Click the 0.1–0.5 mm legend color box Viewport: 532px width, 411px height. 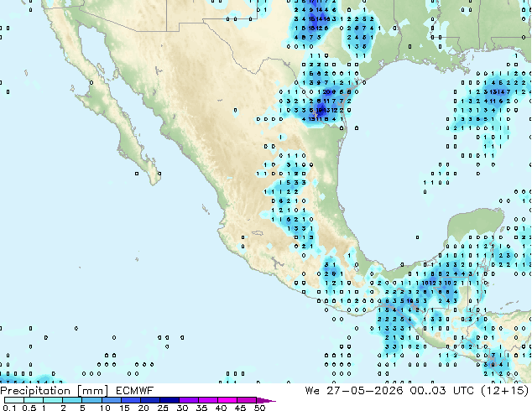click(14, 400)
